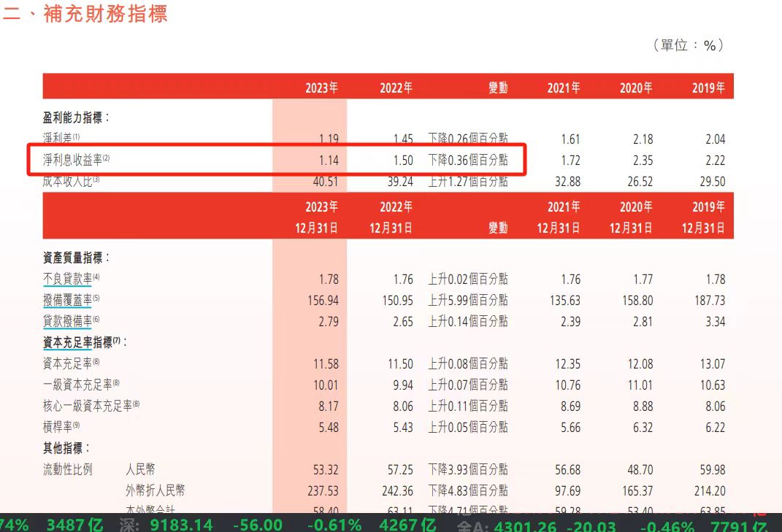Click the 核心一級資本充足率 value 8.17
The height and width of the screenshot is (532, 782).
point(328,406)
